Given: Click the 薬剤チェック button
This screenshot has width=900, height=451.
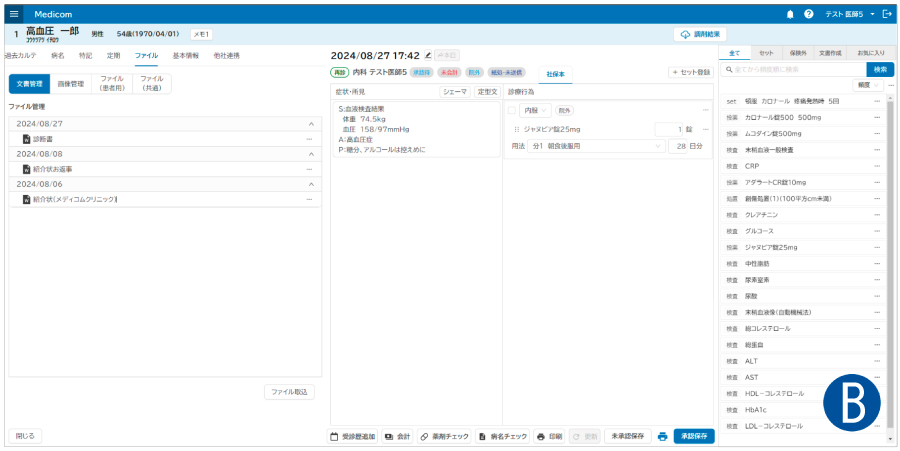Looking at the screenshot, I should click(x=444, y=437).
